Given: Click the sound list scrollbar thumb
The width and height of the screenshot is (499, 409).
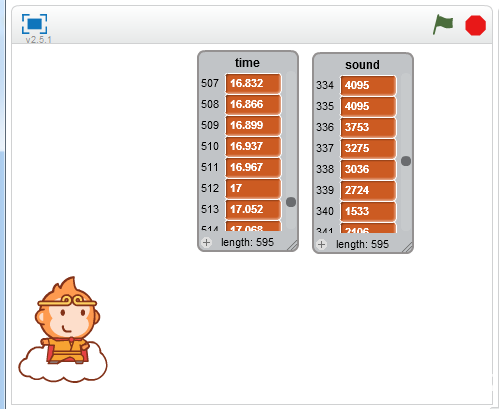Looking at the screenshot, I should point(406,161).
